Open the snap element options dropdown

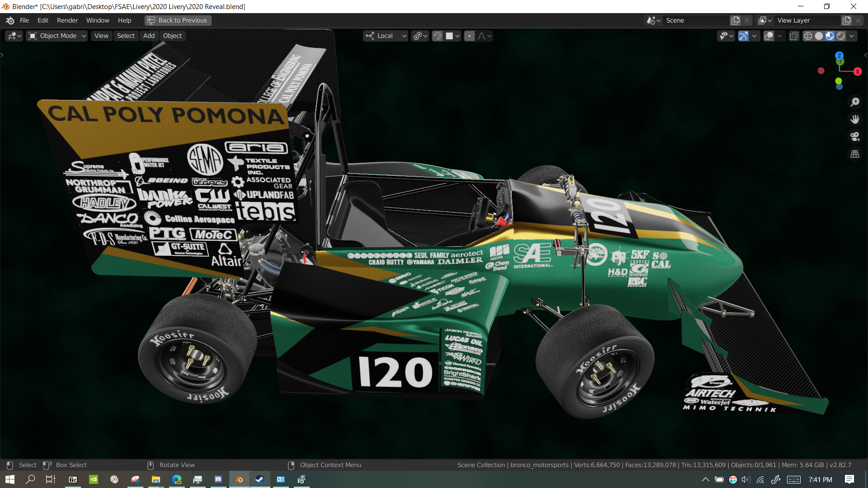point(453,36)
